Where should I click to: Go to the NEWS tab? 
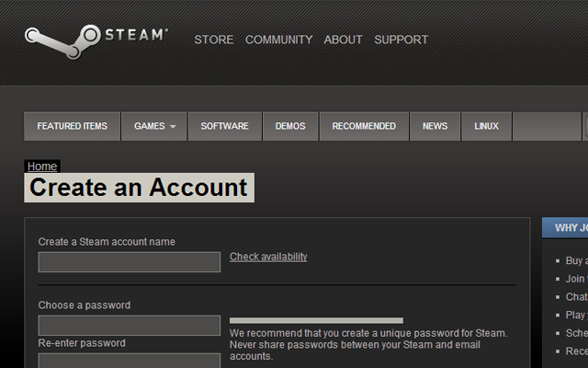(435, 126)
